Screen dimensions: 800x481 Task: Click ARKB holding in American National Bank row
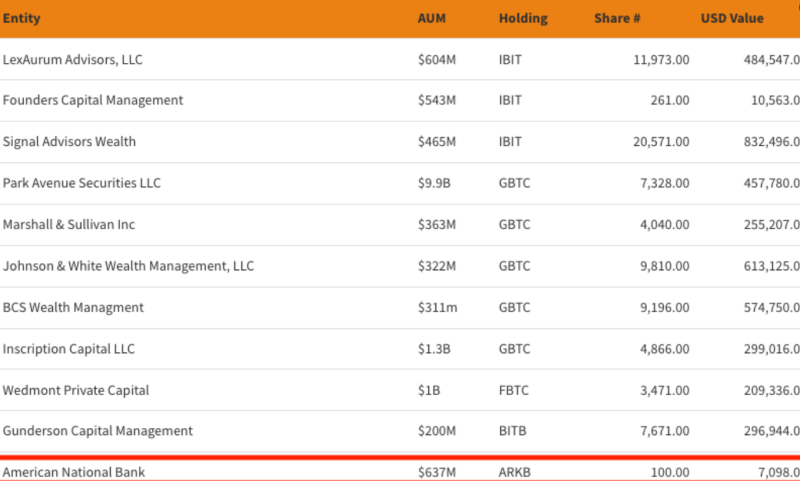(514, 472)
